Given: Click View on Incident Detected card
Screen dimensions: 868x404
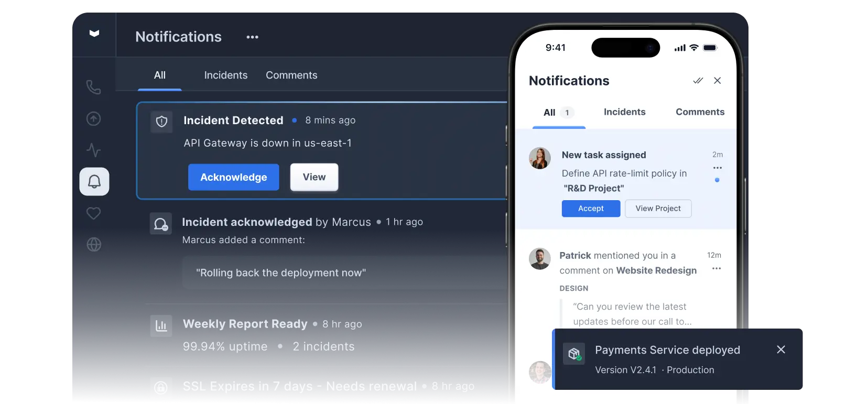Looking at the screenshot, I should (314, 177).
